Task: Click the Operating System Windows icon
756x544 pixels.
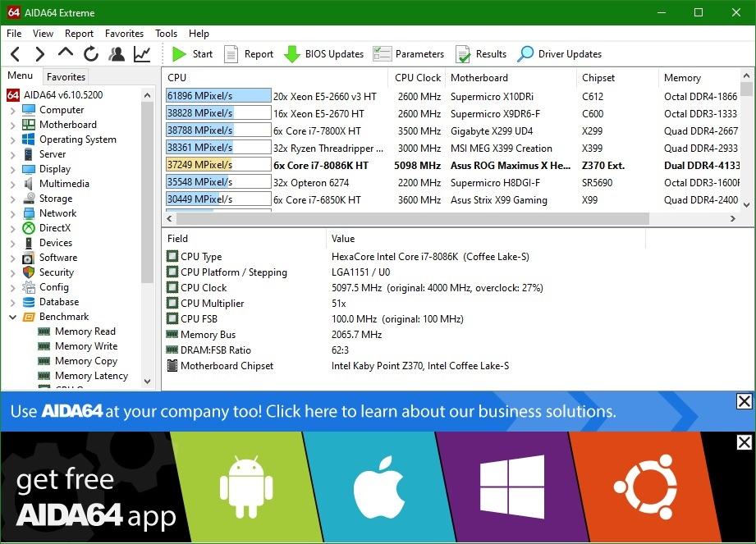Action: [x=29, y=139]
